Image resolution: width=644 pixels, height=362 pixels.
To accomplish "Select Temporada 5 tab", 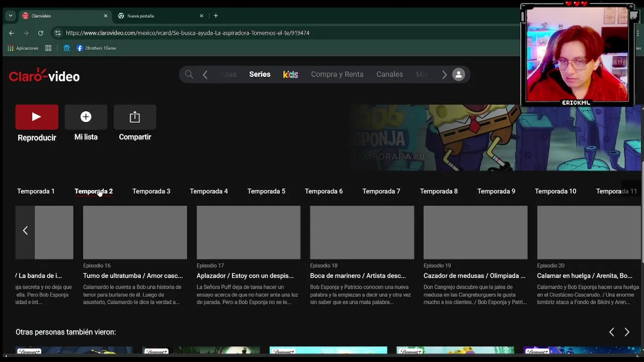I will [x=266, y=191].
